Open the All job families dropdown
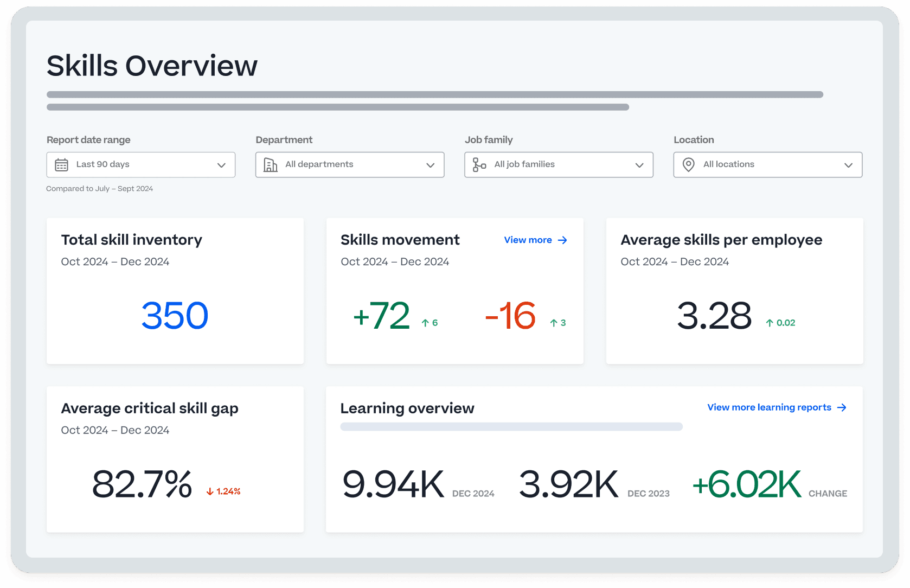 coord(558,164)
